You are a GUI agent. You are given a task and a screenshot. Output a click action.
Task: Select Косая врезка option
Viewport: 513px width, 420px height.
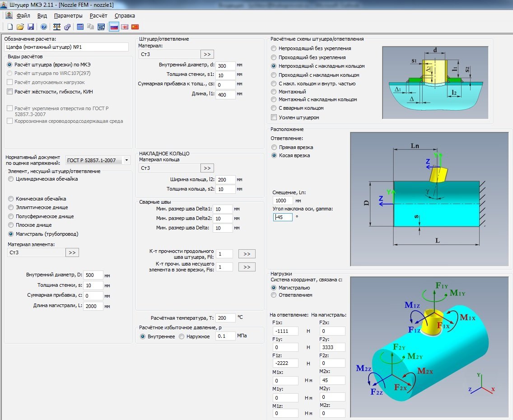point(291,155)
